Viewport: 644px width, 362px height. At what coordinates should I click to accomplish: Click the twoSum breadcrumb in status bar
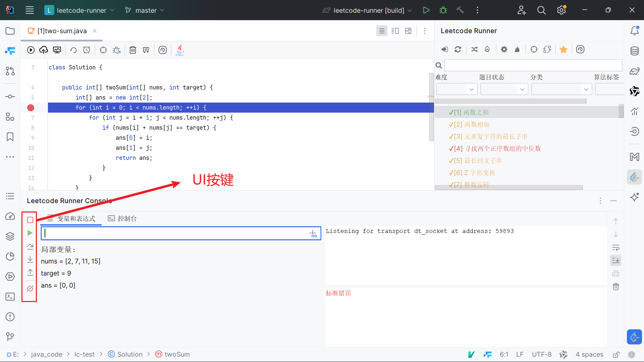(172, 354)
